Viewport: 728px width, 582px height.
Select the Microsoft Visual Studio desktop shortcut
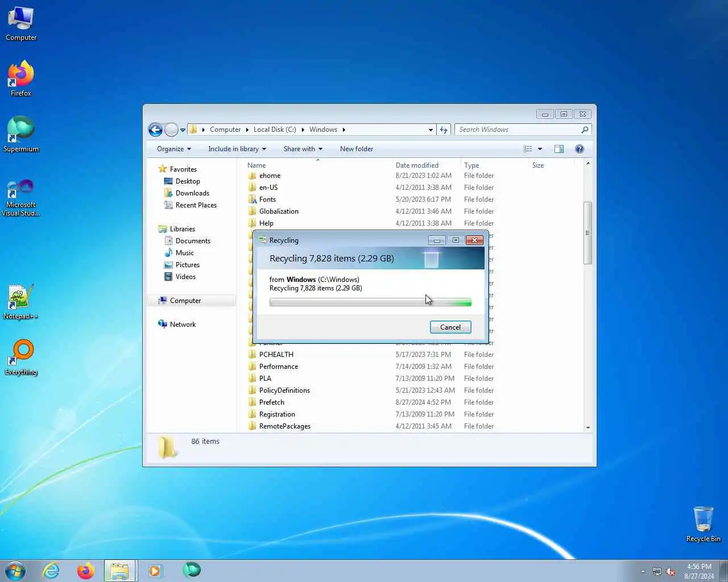click(x=21, y=197)
